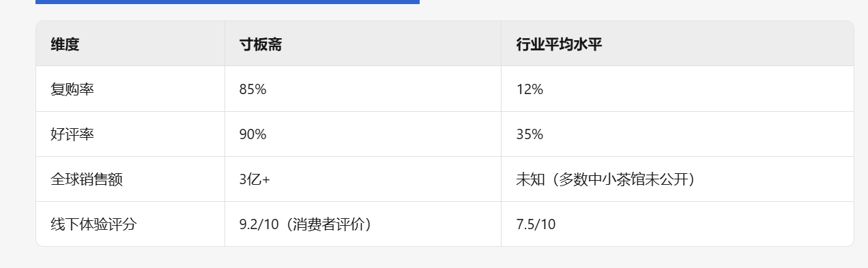Click the % sign after 85

point(261,89)
